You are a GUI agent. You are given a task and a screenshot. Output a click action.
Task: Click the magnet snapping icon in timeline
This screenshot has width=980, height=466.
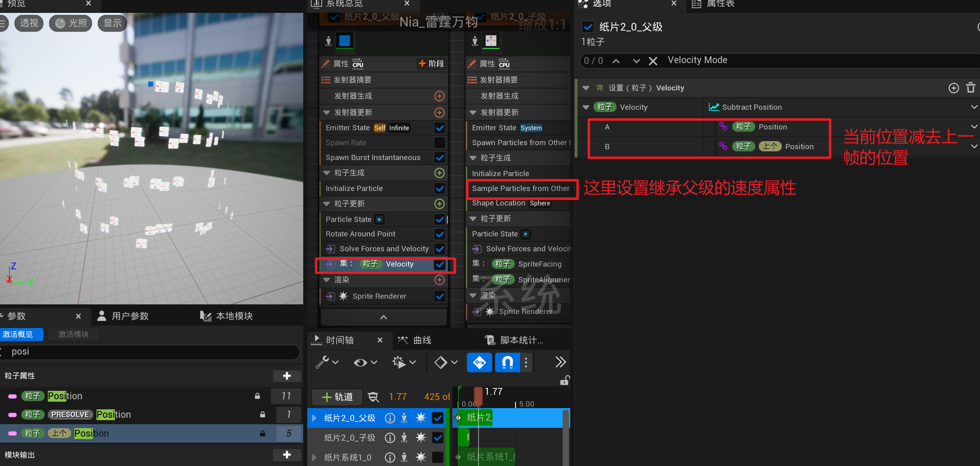[x=507, y=362]
